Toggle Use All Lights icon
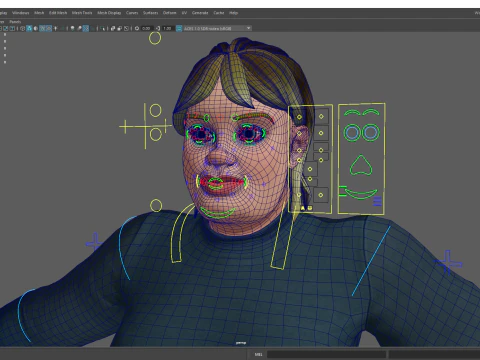The image size is (480, 360). [56, 28]
